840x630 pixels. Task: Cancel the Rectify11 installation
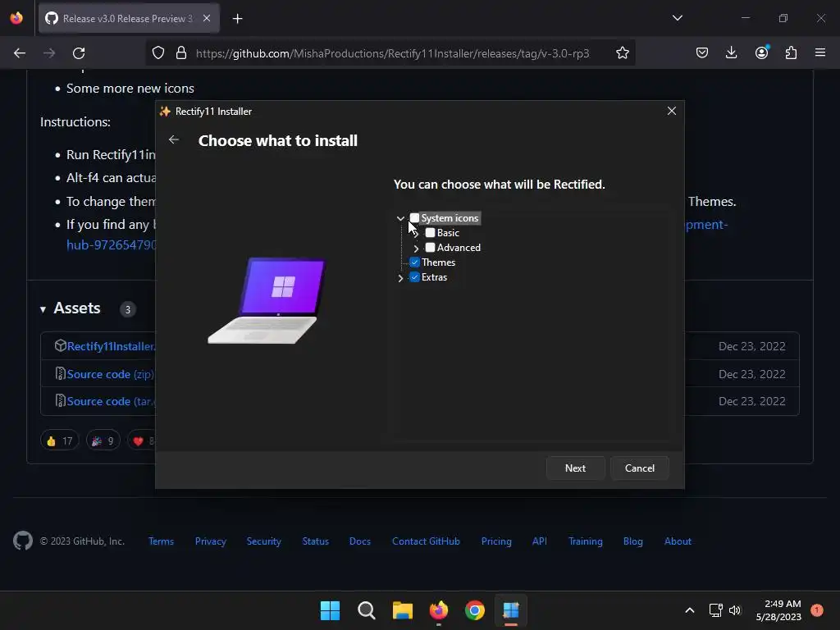tap(640, 468)
